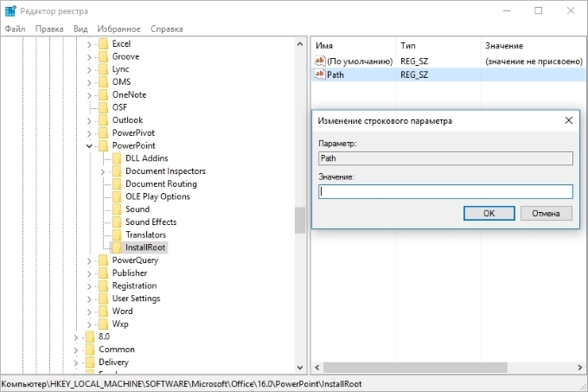The height and width of the screenshot is (392, 588).
Task: Click the Registration folder icon
Action: pyautogui.click(x=103, y=286)
